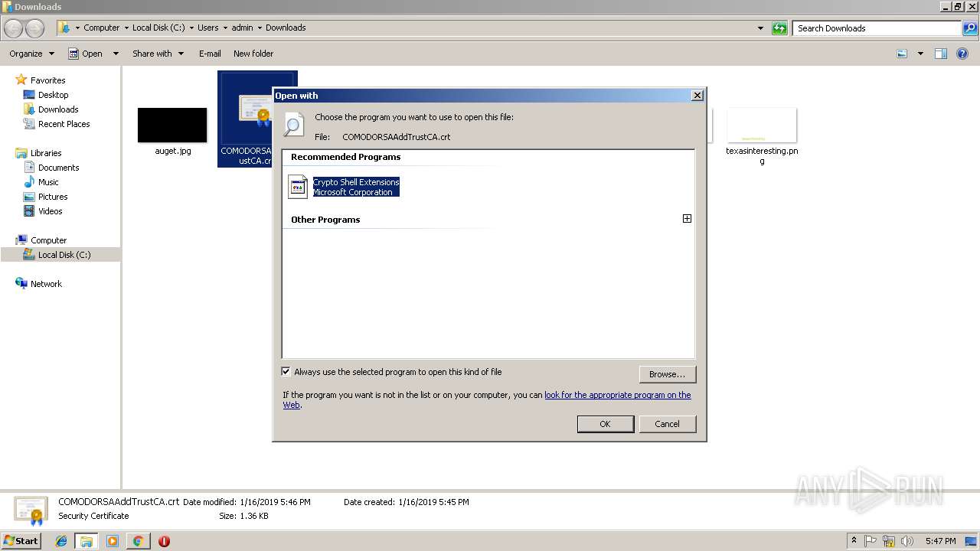Click the Action Center flag icon
This screenshot has height=551, width=980.
(x=871, y=541)
